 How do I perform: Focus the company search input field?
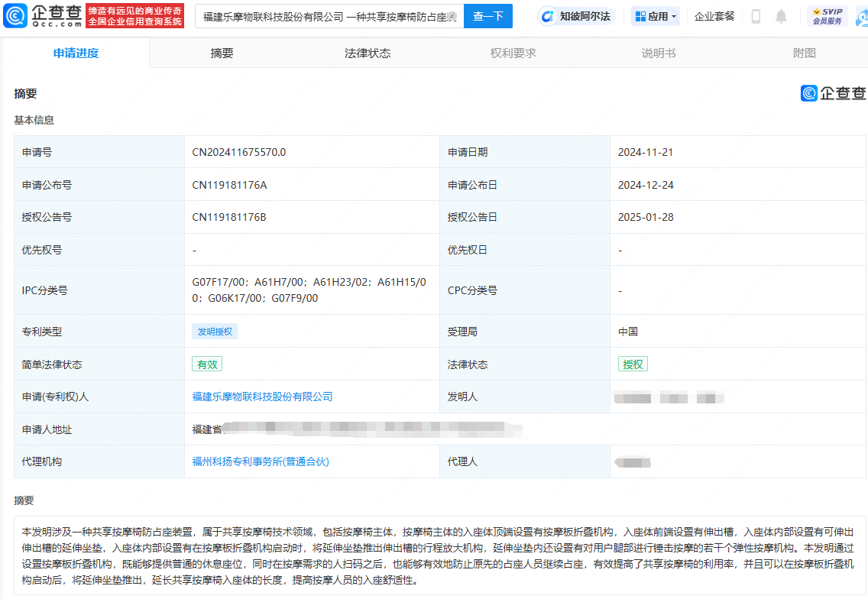click(x=321, y=16)
